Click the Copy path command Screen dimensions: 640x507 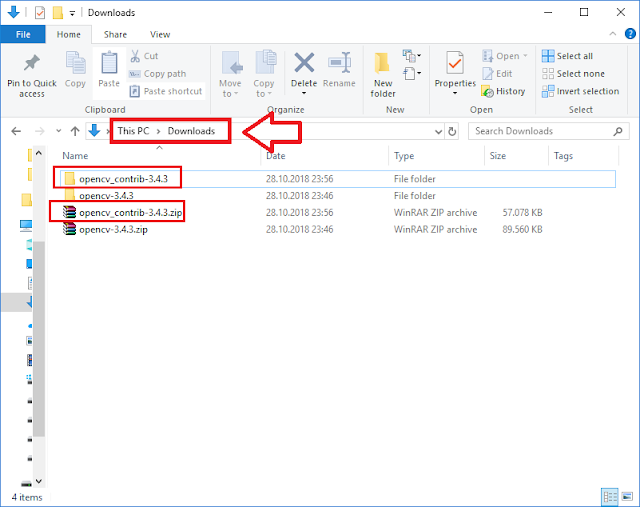pos(158,74)
